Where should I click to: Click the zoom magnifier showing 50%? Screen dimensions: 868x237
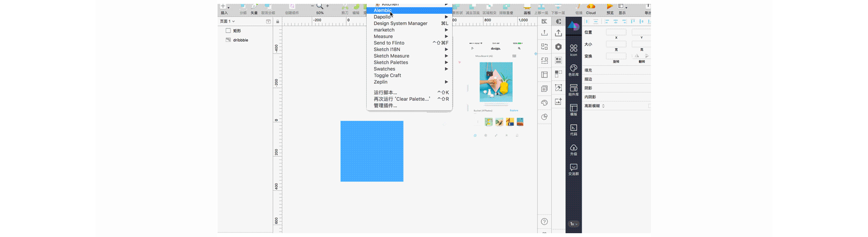(320, 9)
